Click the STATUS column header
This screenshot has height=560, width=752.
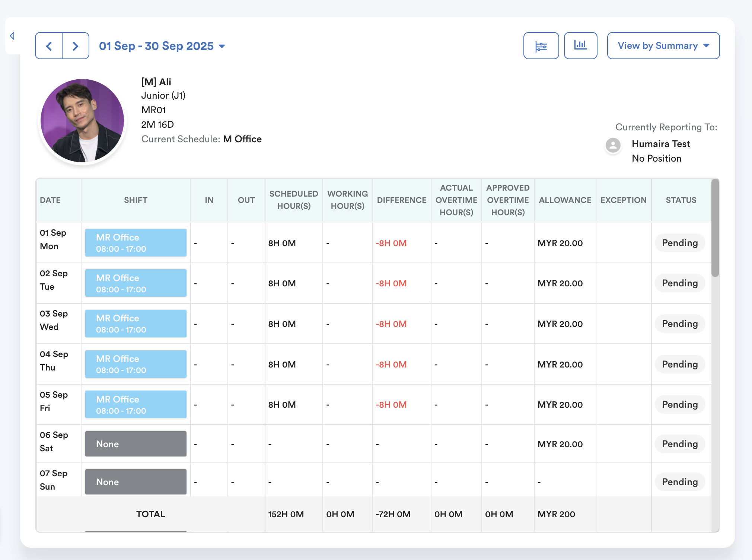pos(681,200)
